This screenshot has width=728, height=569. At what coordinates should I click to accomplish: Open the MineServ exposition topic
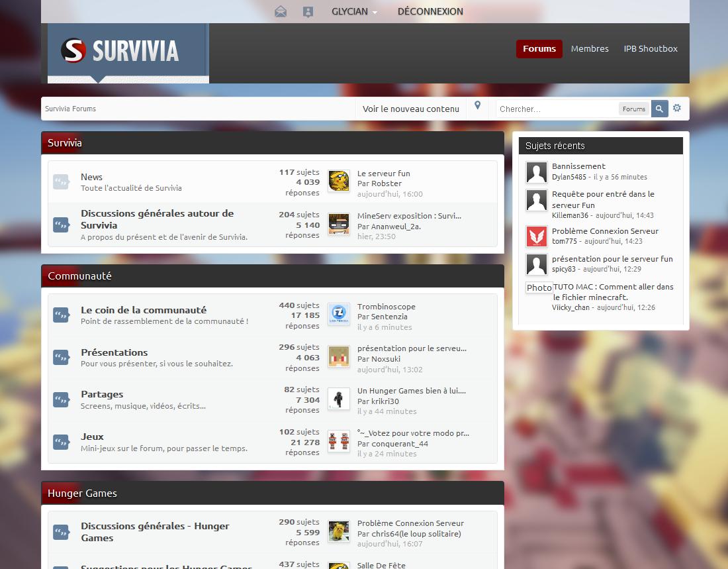point(409,216)
